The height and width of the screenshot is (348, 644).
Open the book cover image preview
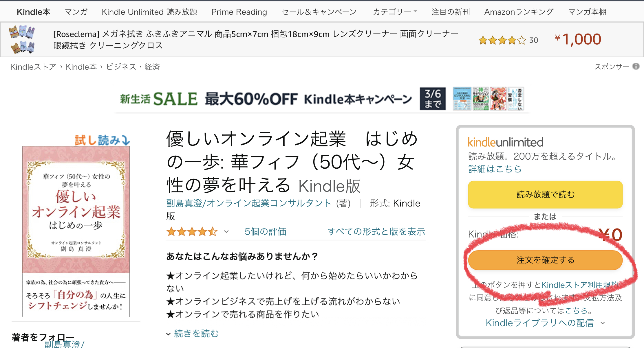76,231
